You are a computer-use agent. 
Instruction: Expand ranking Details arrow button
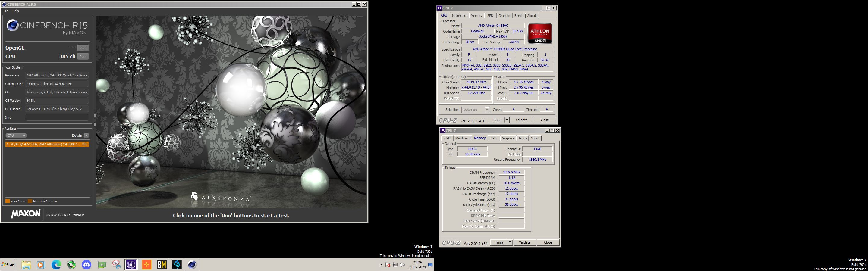tap(86, 136)
